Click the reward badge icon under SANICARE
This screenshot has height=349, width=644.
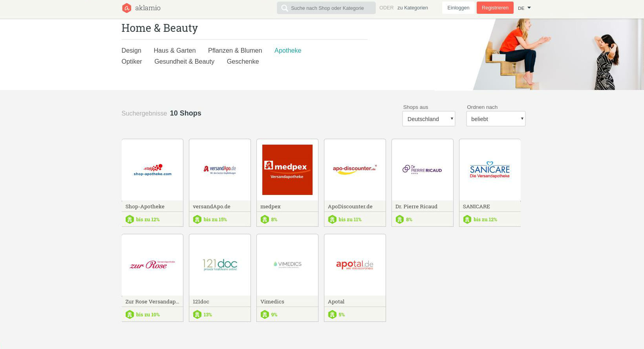467,219
